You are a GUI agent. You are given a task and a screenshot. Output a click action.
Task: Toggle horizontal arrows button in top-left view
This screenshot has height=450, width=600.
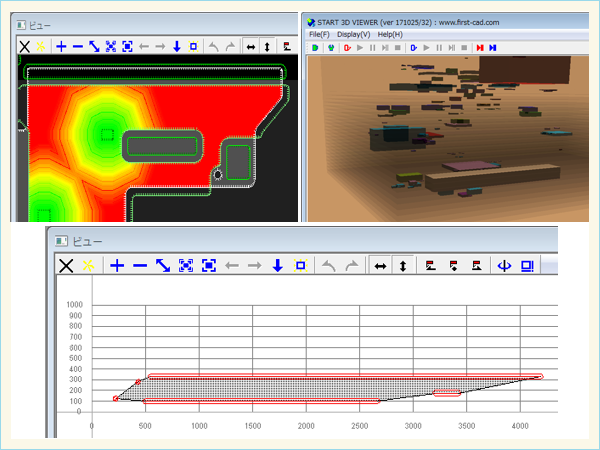249,46
